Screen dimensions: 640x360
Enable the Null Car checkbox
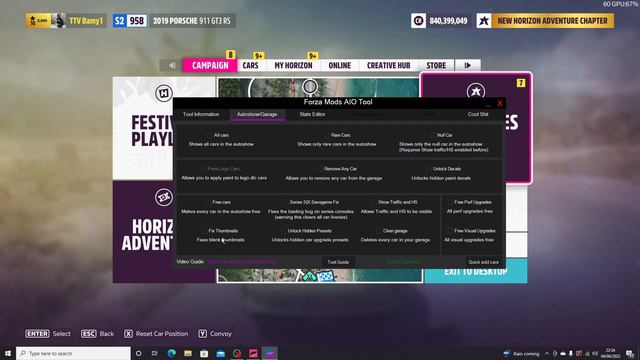click(x=433, y=135)
